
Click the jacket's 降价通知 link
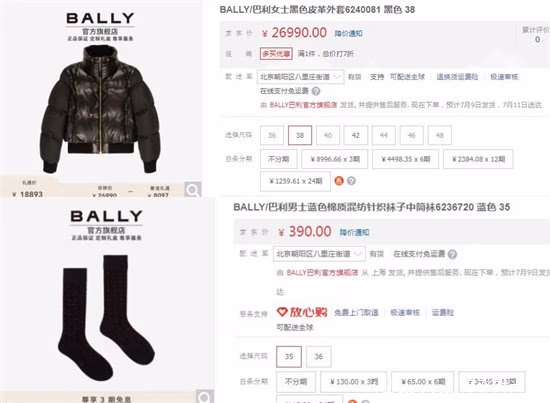tap(348, 33)
